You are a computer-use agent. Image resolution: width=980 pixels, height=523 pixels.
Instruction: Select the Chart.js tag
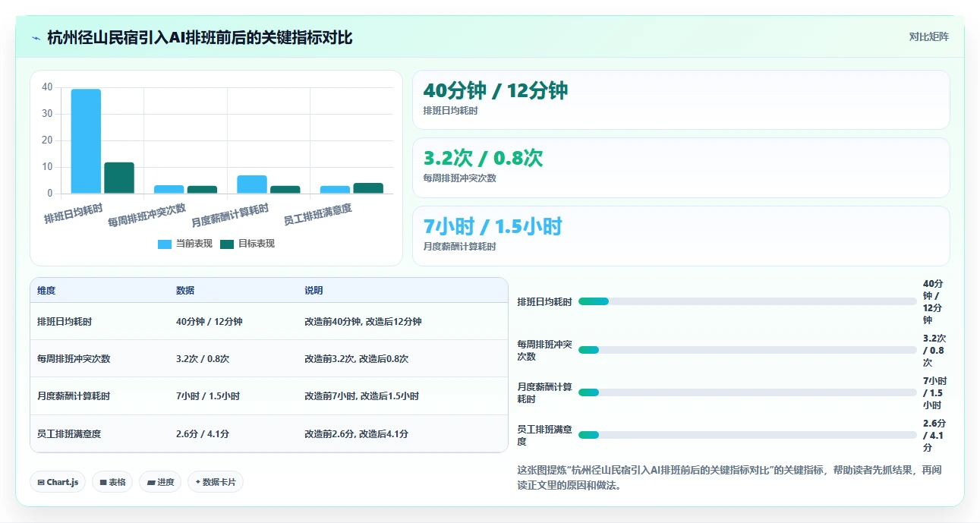pos(58,482)
